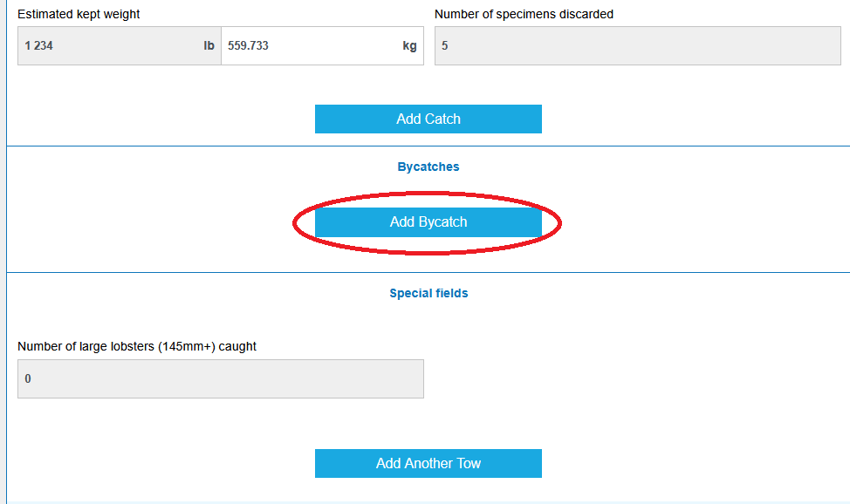The height and width of the screenshot is (504, 850).
Task: Click the Add Bycatch button
Action: [428, 222]
